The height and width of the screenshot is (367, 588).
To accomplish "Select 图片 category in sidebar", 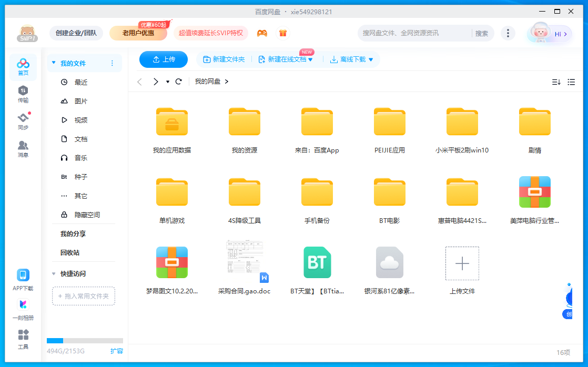I will click(x=80, y=101).
